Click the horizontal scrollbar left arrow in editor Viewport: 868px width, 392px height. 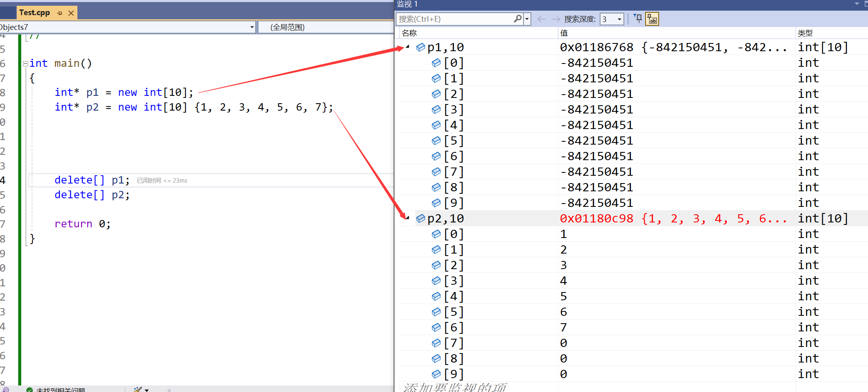(x=168, y=390)
